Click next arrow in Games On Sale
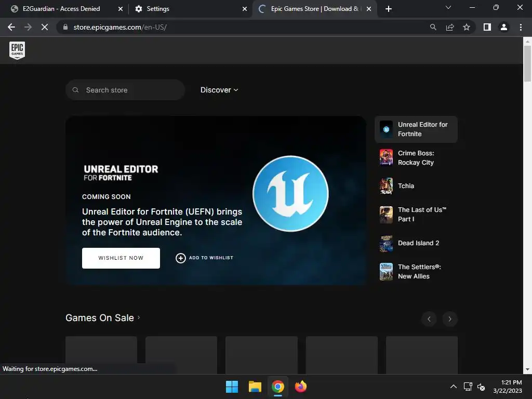Viewport: 532px width, 399px height. (450, 319)
